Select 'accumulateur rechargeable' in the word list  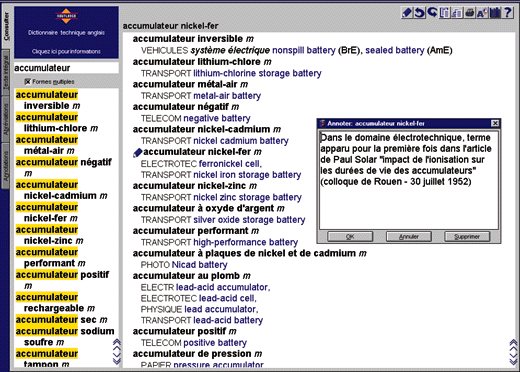55,303
